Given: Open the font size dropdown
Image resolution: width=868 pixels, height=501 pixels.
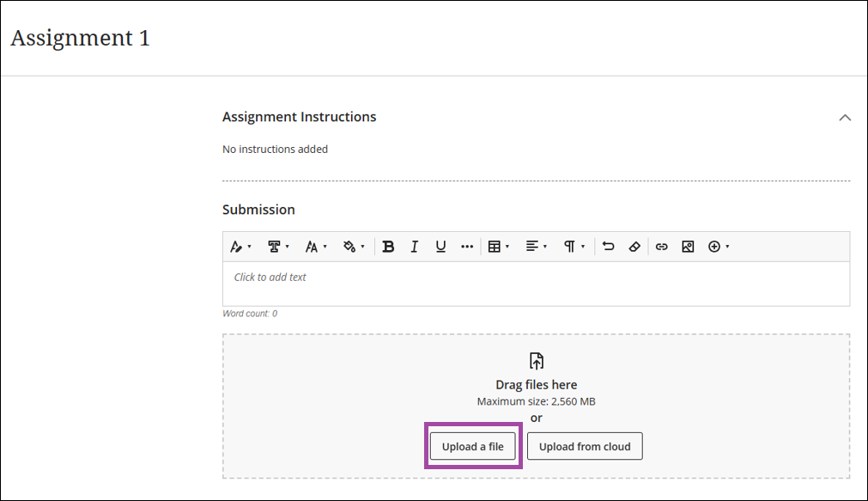Looking at the screenshot, I should 316,247.
